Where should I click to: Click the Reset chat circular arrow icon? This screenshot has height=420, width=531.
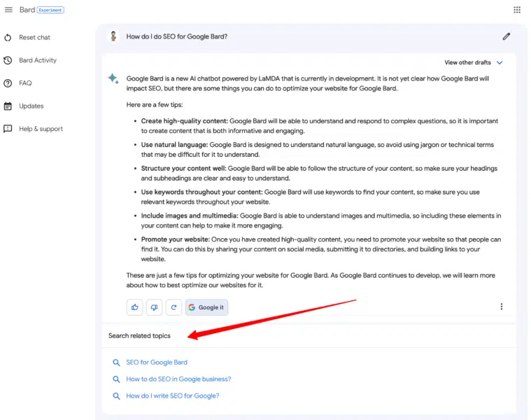[x=8, y=38]
